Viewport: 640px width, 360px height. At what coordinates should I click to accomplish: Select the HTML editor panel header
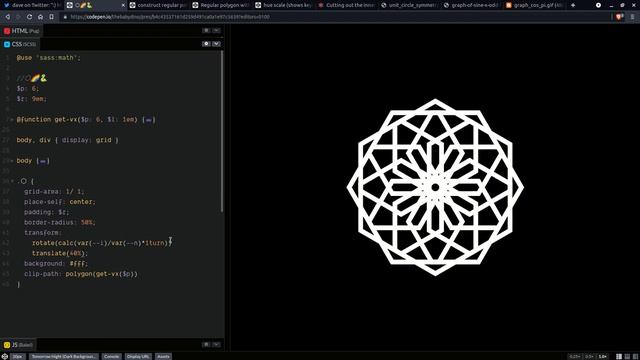[x=21, y=31]
